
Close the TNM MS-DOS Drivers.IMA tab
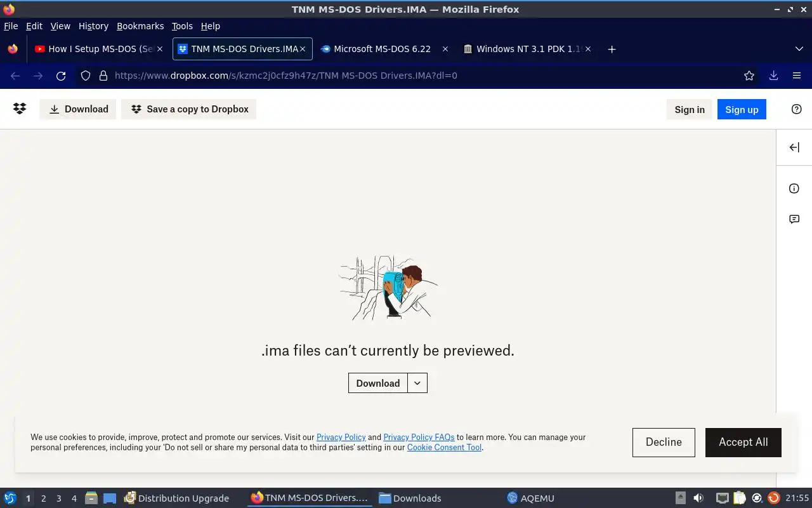303,49
